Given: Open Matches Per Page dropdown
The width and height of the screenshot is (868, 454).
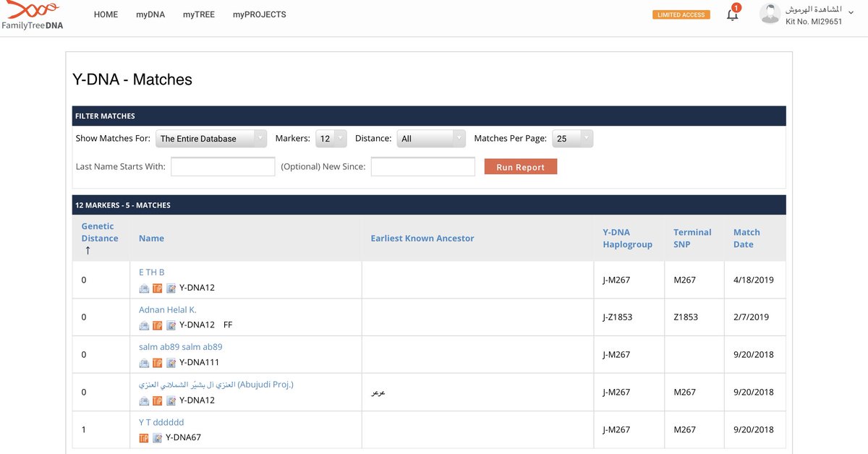Looking at the screenshot, I should coord(572,138).
